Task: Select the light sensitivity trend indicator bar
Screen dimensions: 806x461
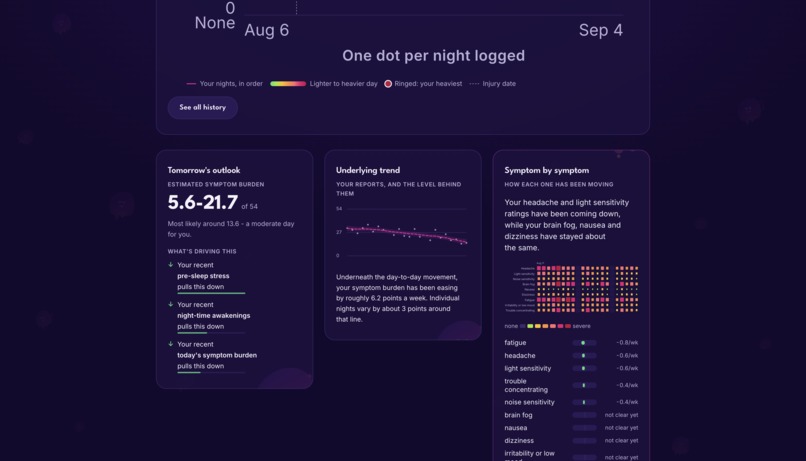Action: coord(584,368)
